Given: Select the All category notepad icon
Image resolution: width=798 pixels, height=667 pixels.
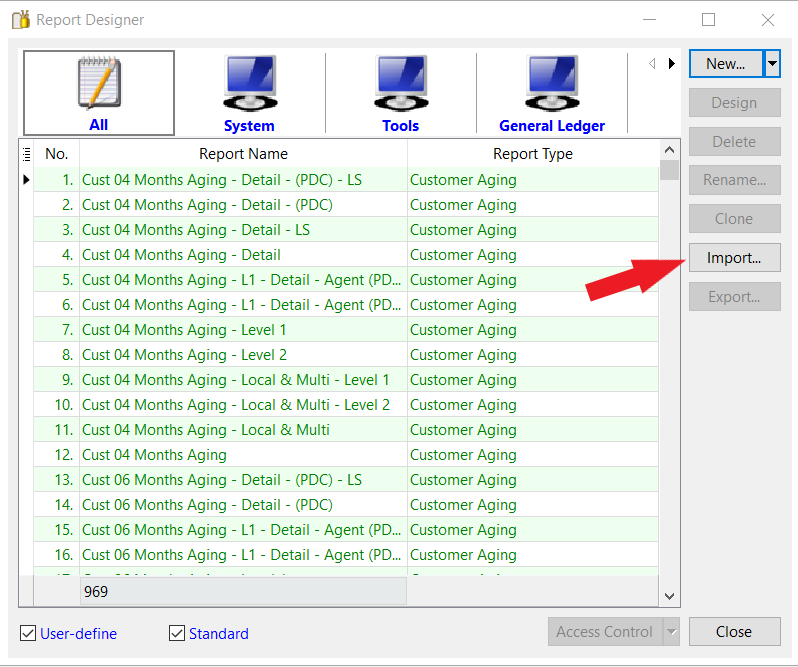Looking at the screenshot, I should point(99,84).
